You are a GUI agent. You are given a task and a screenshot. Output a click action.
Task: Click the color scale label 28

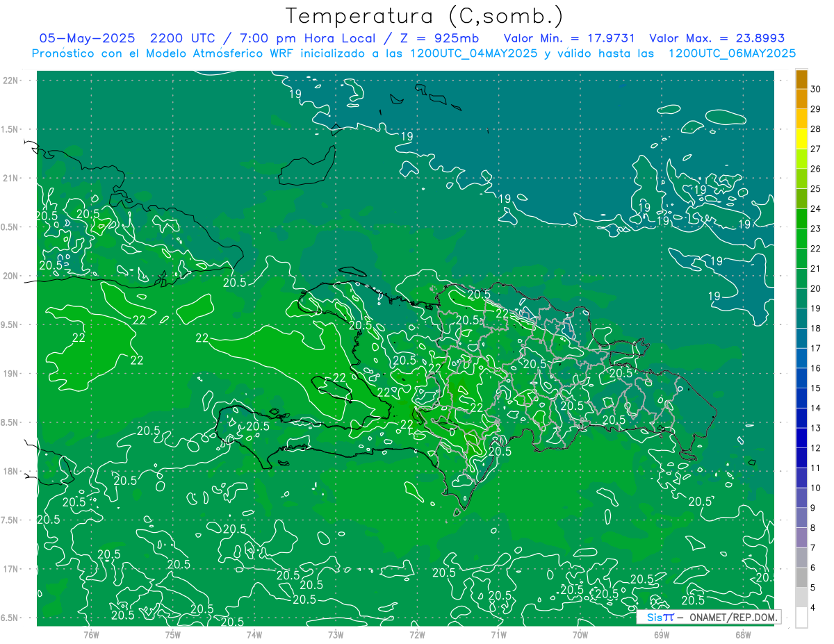point(816,129)
